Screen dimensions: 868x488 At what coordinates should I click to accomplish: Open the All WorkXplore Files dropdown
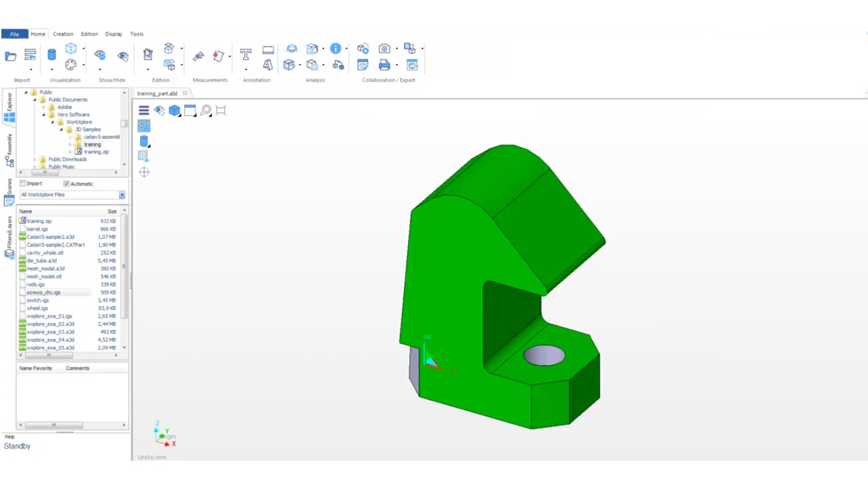point(122,194)
